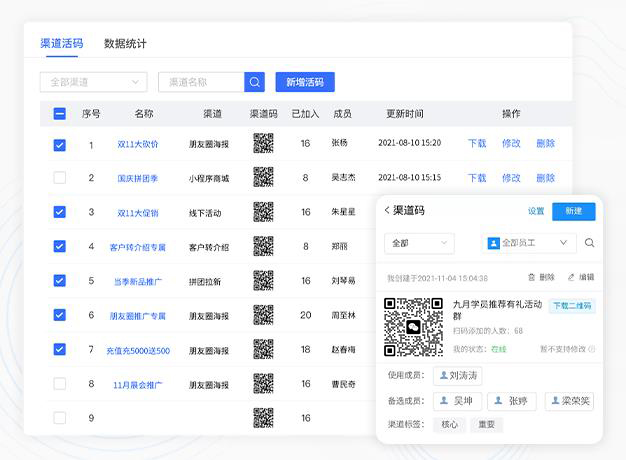
Task: Click the 重要 channel tag
Action: point(487,424)
